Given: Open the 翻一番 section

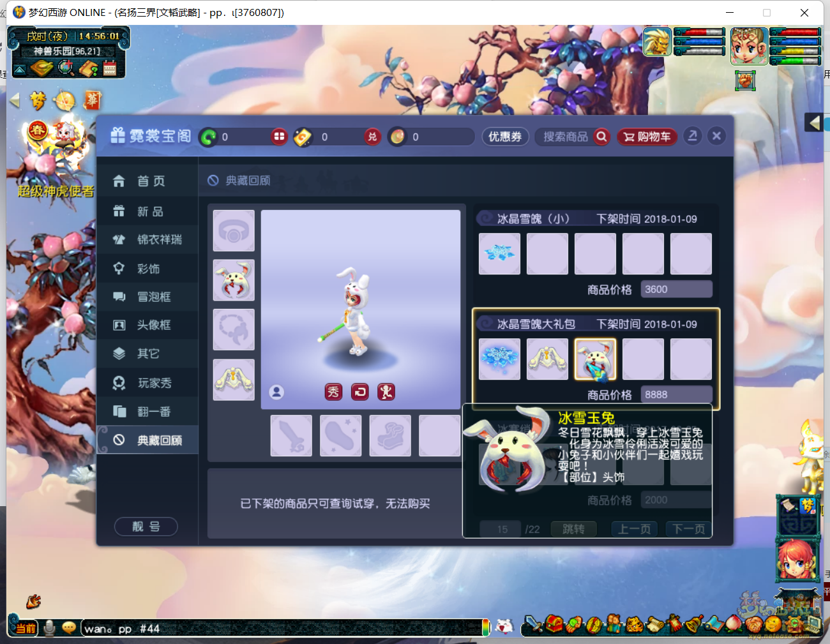Looking at the screenshot, I should 147,412.
